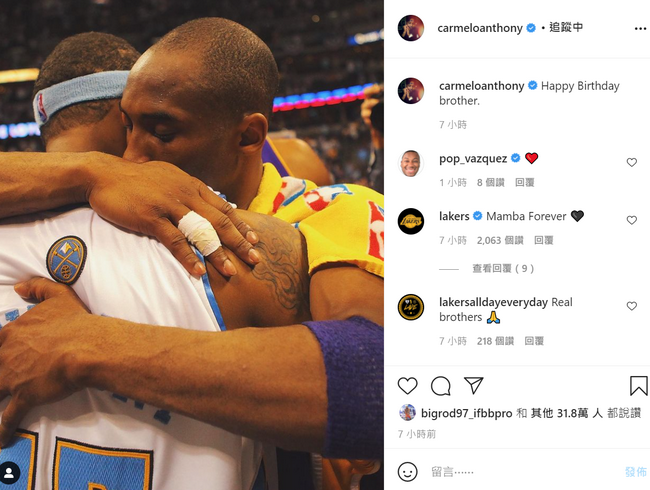The image size is (650, 490).
Task: Open the three-dot more options menu
Action: 640,28
